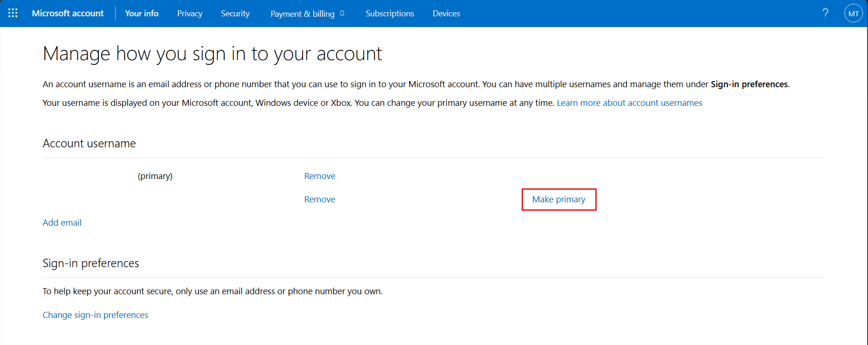The width and height of the screenshot is (868, 345).
Task: Open the Privacy tab
Action: (x=190, y=14)
